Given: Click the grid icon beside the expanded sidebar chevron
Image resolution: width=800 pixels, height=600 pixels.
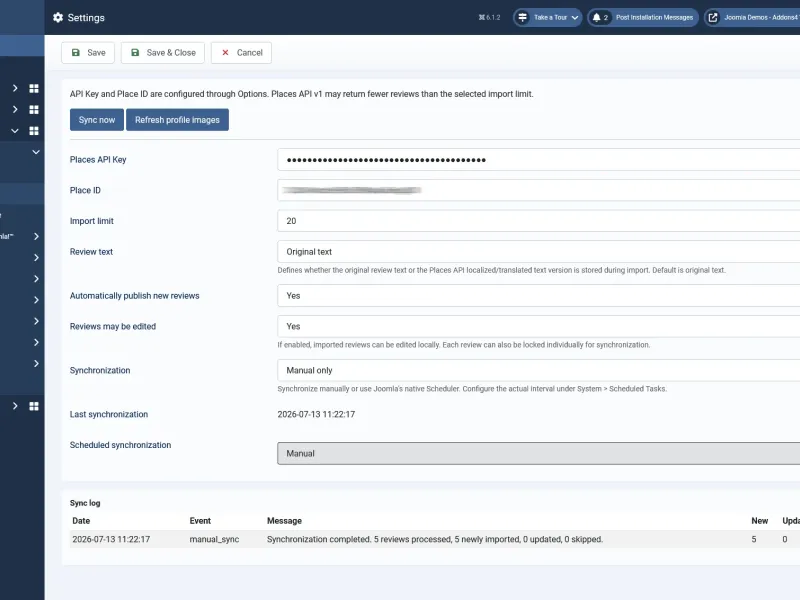Looking at the screenshot, I should [x=34, y=131].
